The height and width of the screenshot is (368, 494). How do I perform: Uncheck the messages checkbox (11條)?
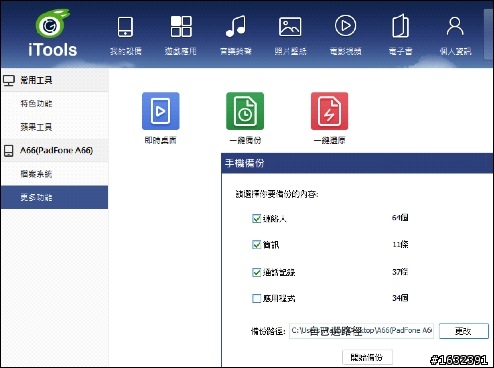(x=256, y=245)
